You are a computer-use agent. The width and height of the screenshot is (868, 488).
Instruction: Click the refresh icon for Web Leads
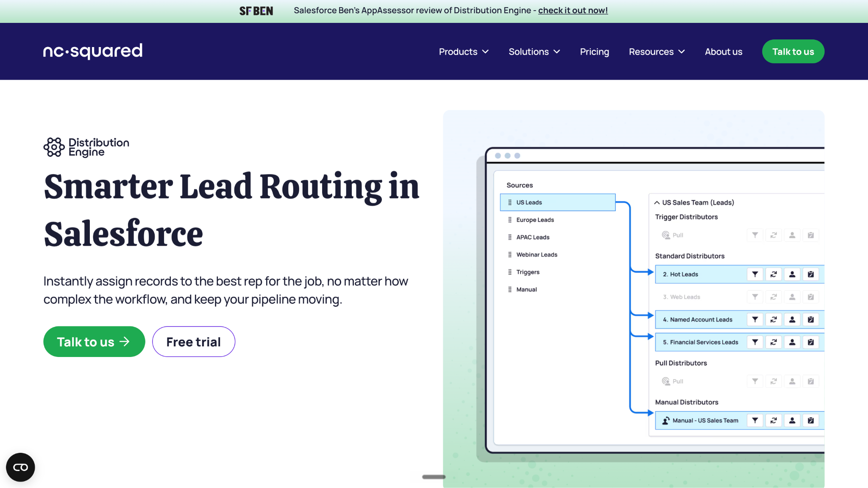point(773,297)
